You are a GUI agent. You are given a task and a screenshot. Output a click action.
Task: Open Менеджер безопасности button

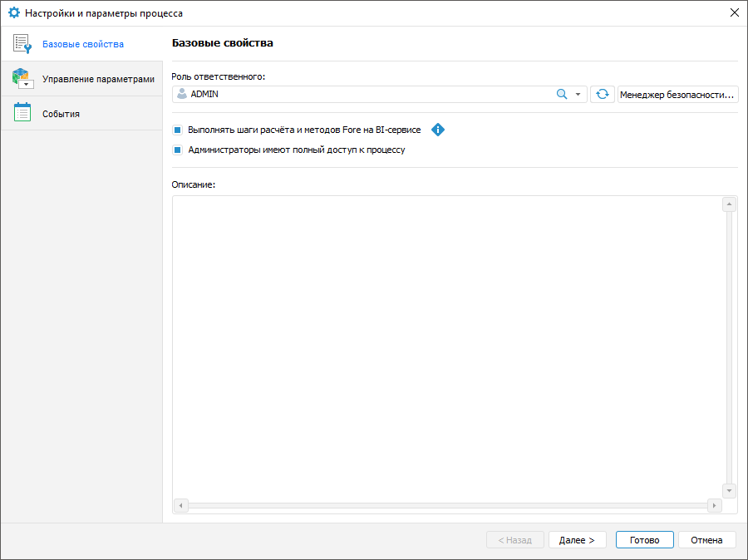tap(677, 95)
